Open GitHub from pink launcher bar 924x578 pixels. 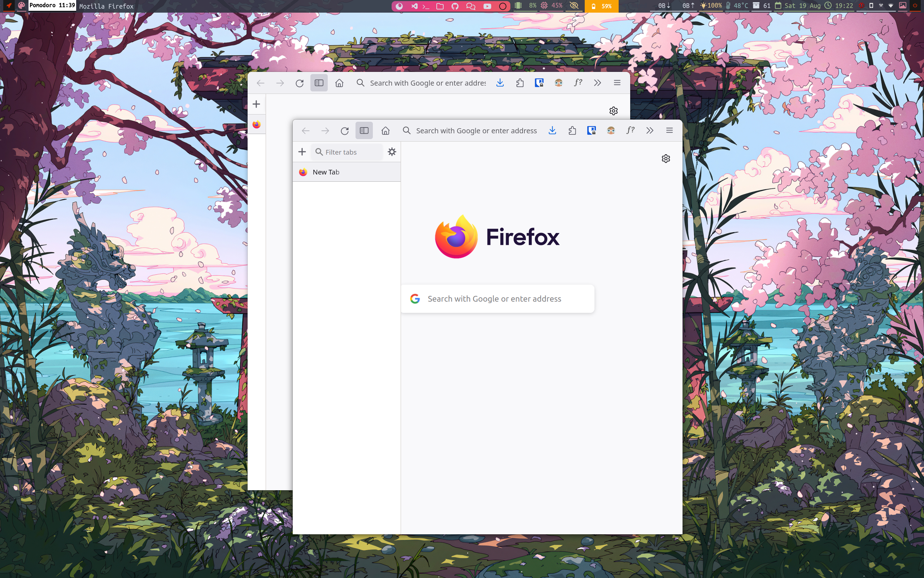pyautogui.click(x=455, y=6)
